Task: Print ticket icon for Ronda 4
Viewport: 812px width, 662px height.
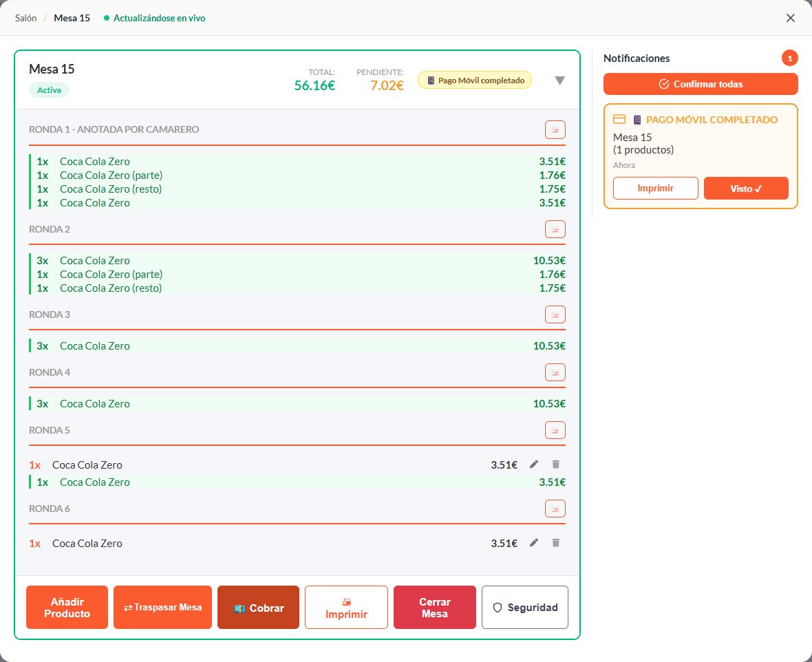Action: click(555, 372)
